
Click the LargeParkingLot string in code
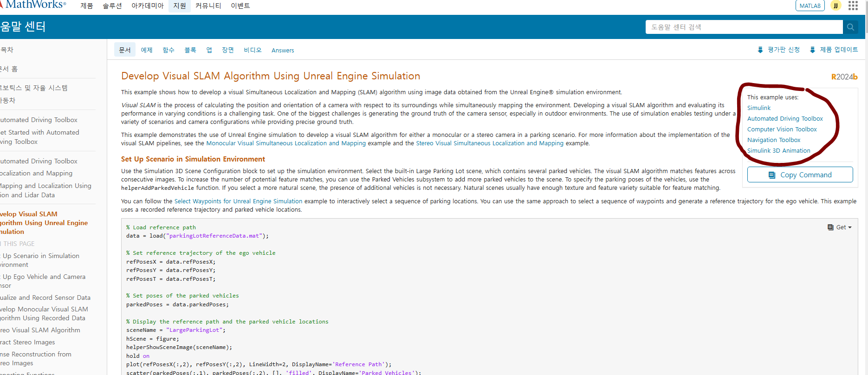click(x=194, y=330)
